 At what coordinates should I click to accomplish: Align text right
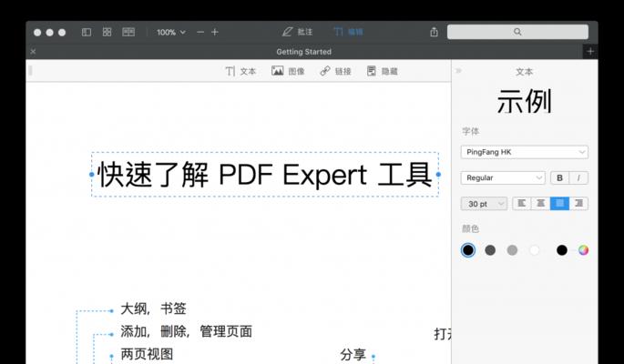[x=578, y=204]
